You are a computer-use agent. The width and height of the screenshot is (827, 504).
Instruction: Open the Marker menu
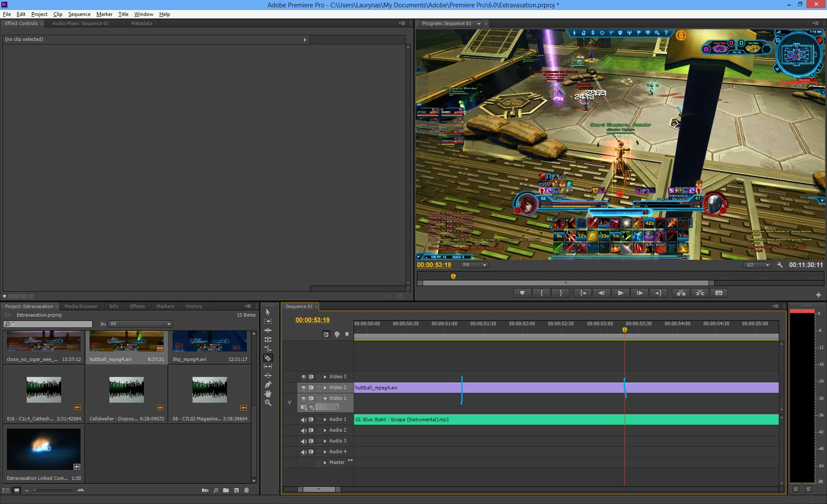point(104,14)
